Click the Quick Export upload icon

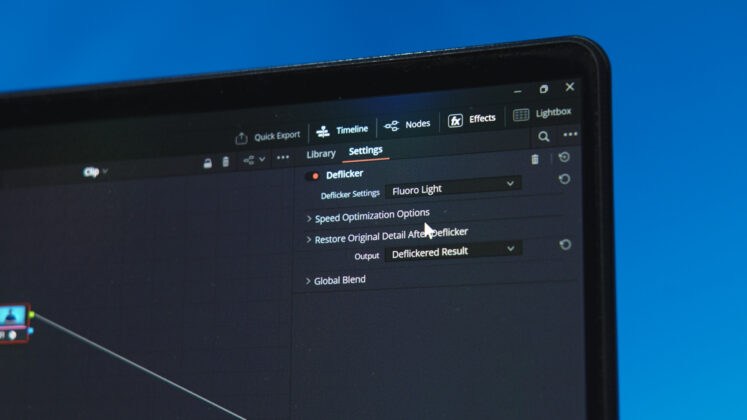(241, 139)
